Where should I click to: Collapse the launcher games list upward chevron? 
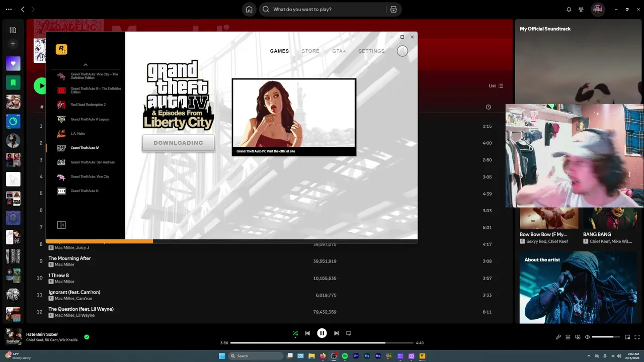click(86, 65)
